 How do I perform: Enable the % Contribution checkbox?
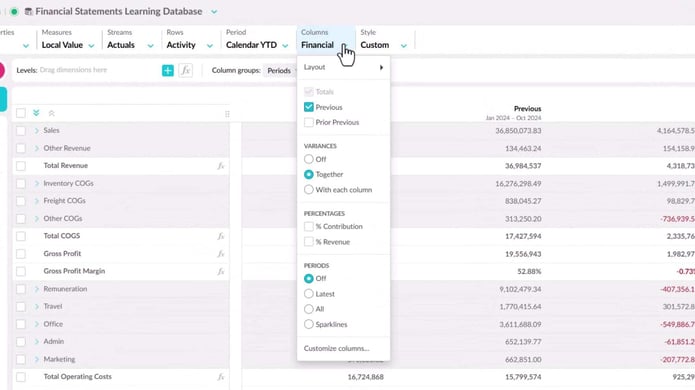pyautogui.click(x=308, y=226)
